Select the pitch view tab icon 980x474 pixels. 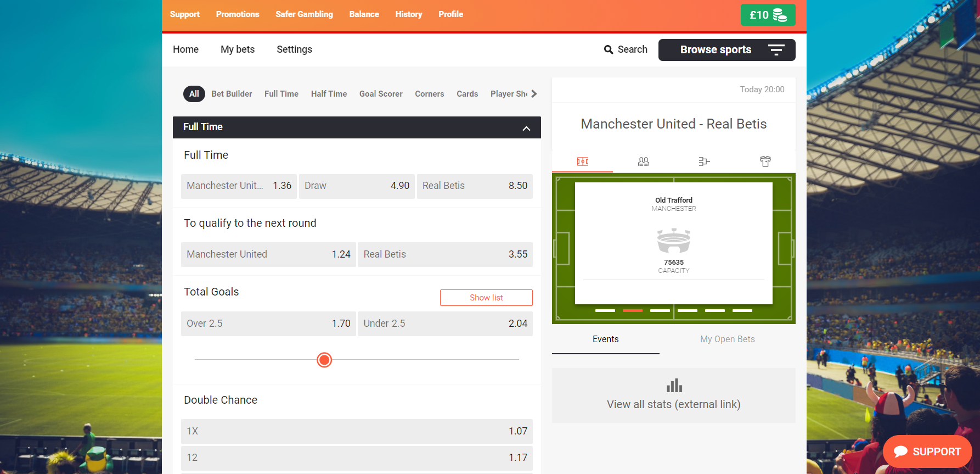(x=583, y=161)
